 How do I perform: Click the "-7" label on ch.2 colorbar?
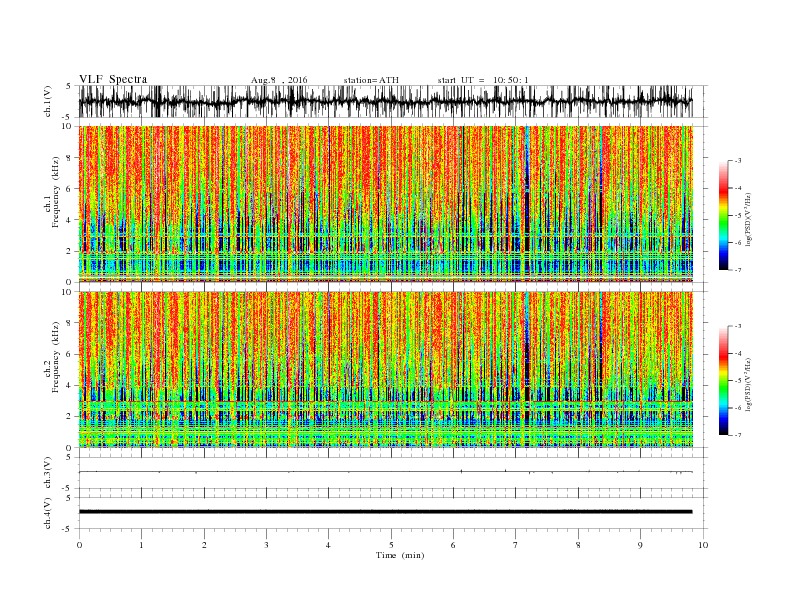(x=737, y=435)
